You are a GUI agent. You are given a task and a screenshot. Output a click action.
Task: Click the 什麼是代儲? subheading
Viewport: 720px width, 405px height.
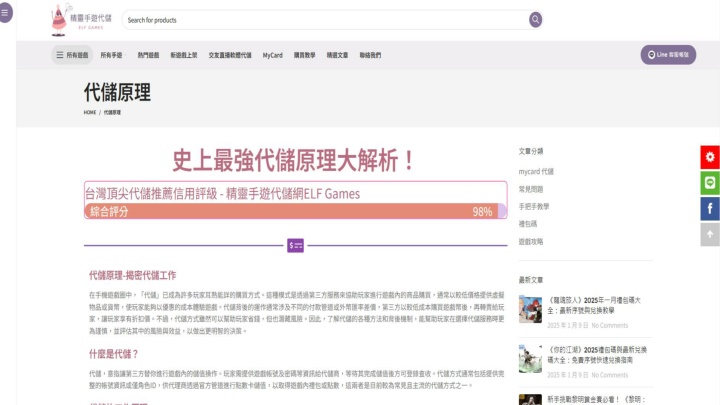[113, 354]
